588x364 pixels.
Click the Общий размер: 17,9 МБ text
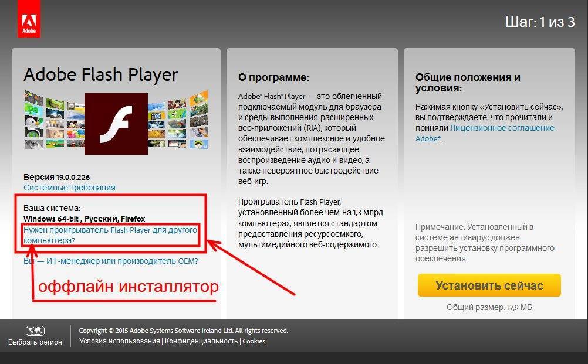(489, 308)
